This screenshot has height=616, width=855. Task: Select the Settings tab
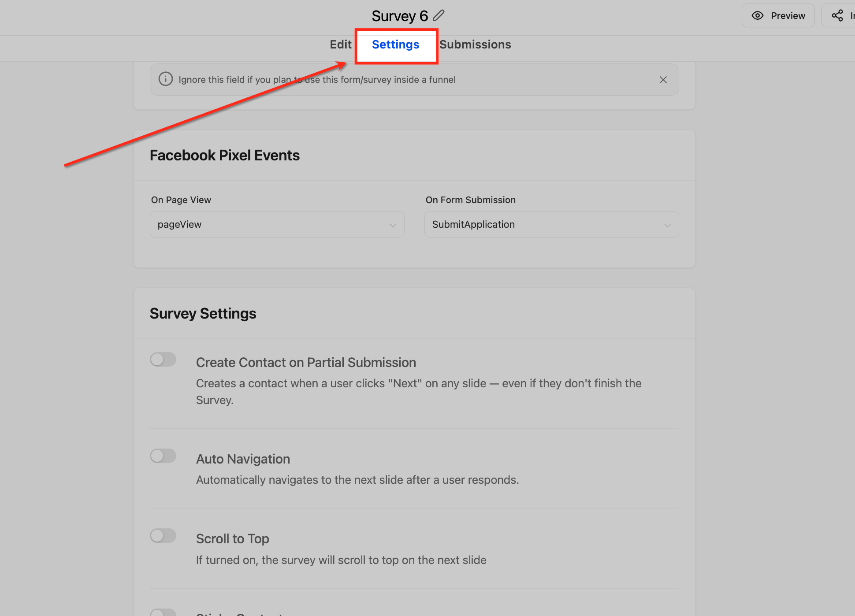395,44
